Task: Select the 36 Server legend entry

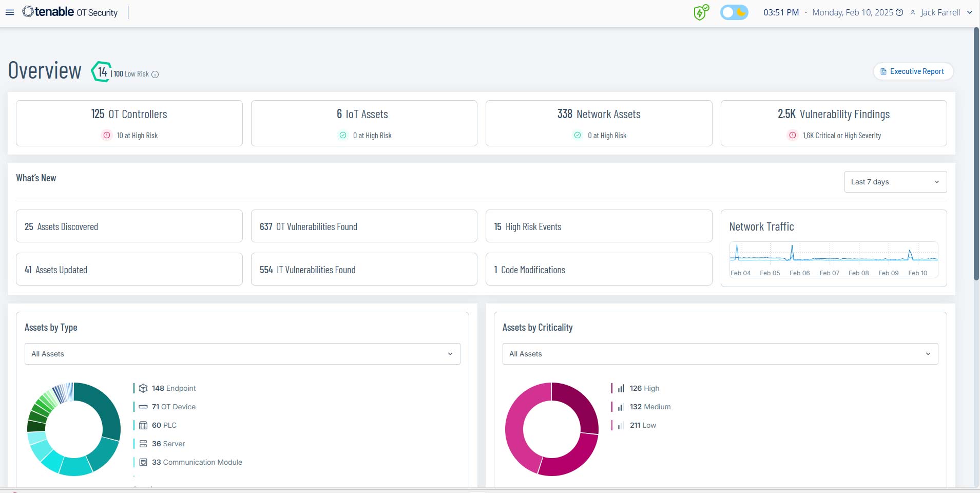Action: pos(168,444)
